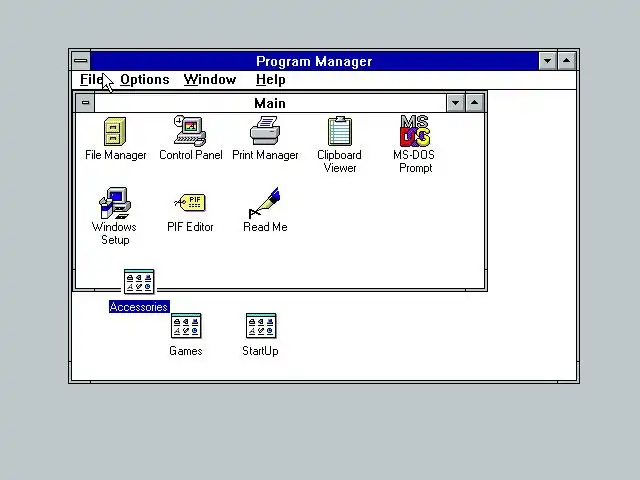The height and width of the screenshot is (480, 640).
Task: Select the MS-DOS Prompt icon
Action: (415, 131)
